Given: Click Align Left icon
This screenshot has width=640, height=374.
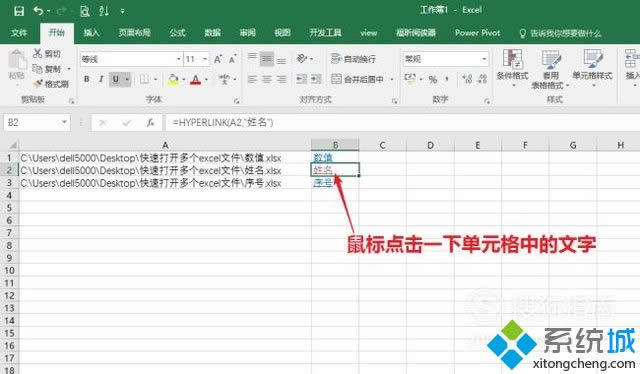Looking at the screenshot, I should tap(253, 79).
